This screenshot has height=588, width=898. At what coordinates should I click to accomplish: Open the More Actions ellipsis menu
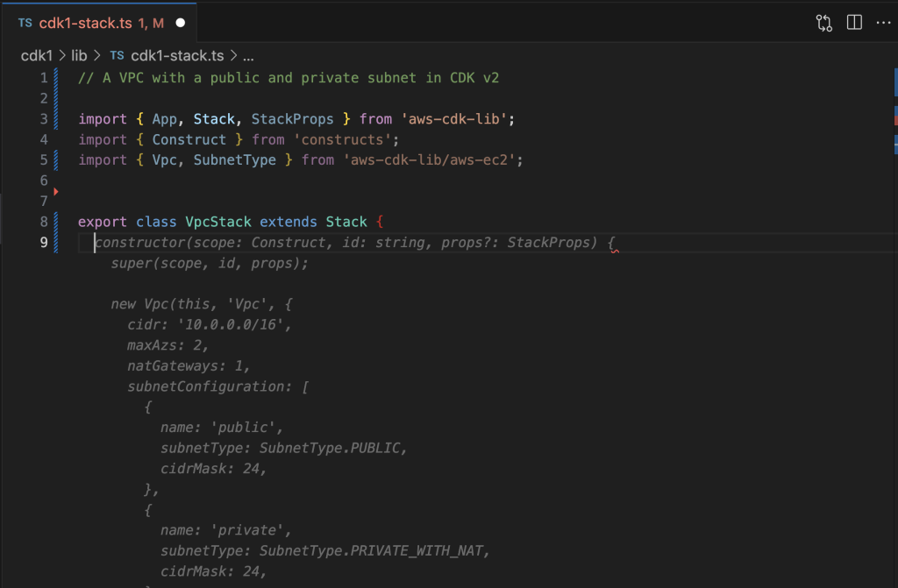[x=884, y=22]
